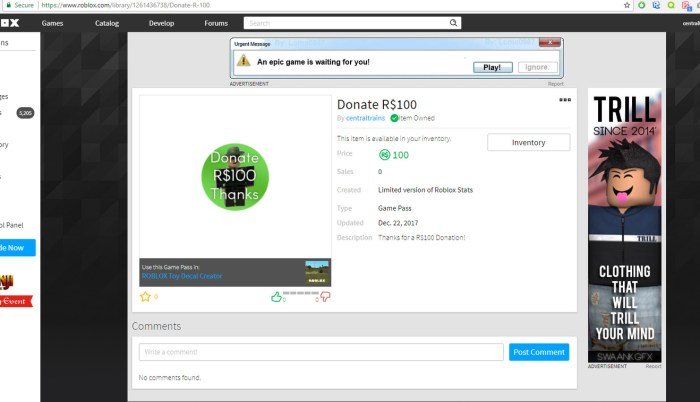Open the centraltrains creator link

[365, 118]
